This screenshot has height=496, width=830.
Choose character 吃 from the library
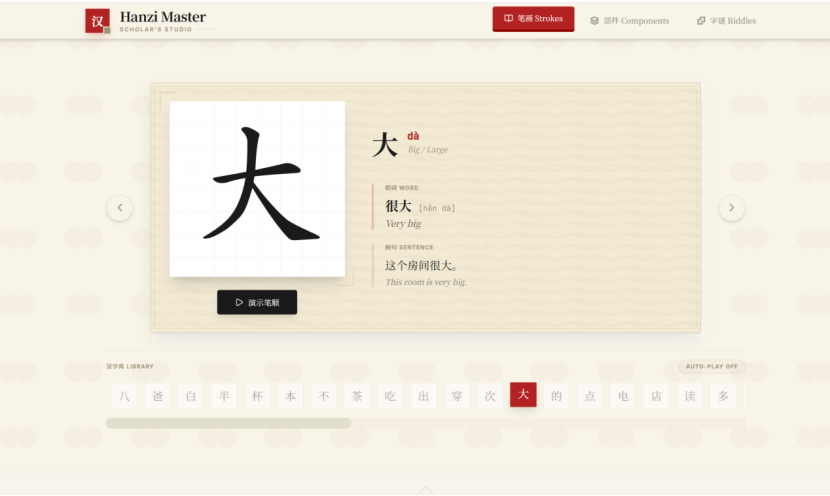click(390, 396)
